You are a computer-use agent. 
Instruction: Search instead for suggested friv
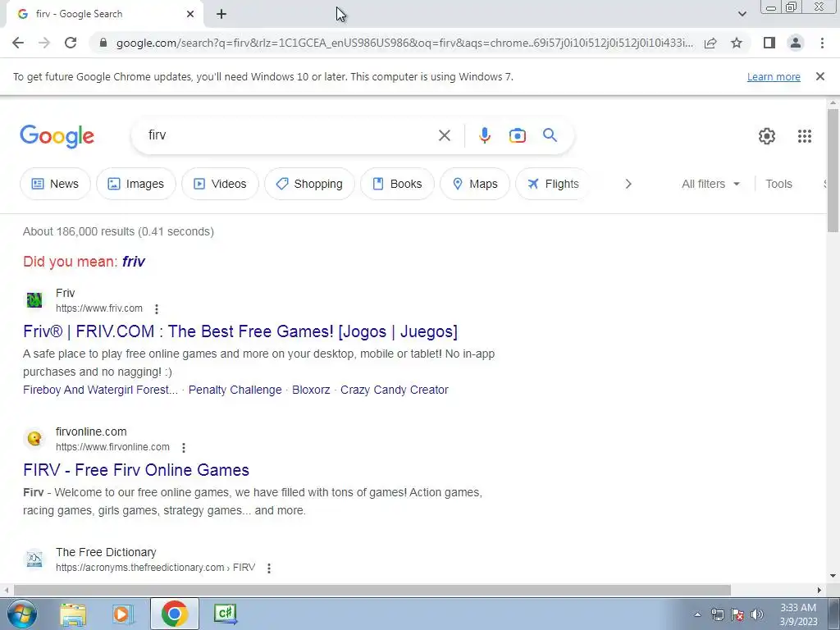click(134, 262)
